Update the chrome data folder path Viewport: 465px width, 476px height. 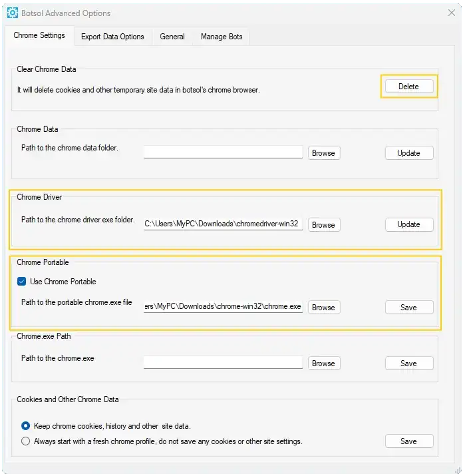point(409,153)
